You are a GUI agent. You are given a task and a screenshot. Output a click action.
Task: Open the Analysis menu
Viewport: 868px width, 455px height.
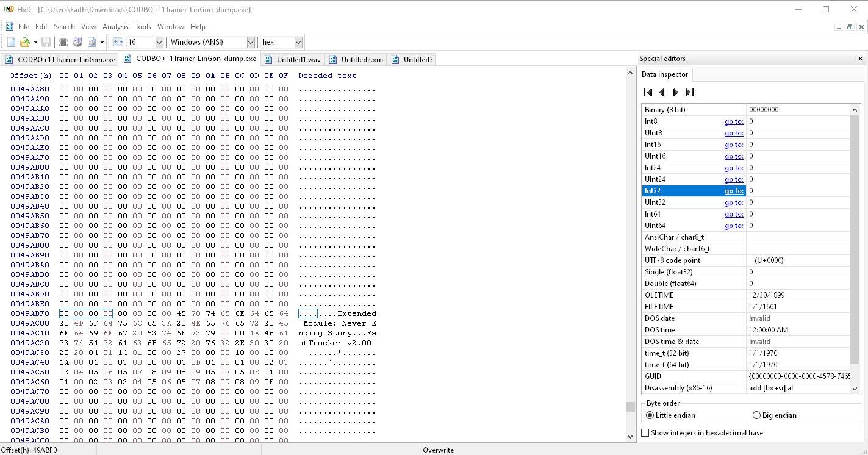(x=115, y=27)
